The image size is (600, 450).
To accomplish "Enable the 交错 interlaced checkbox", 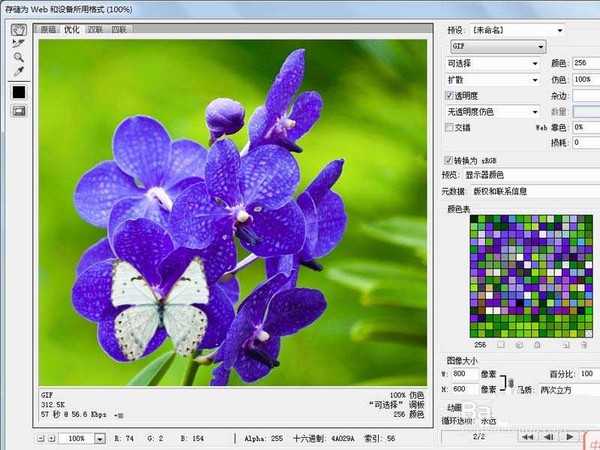I will coord(449,127).
